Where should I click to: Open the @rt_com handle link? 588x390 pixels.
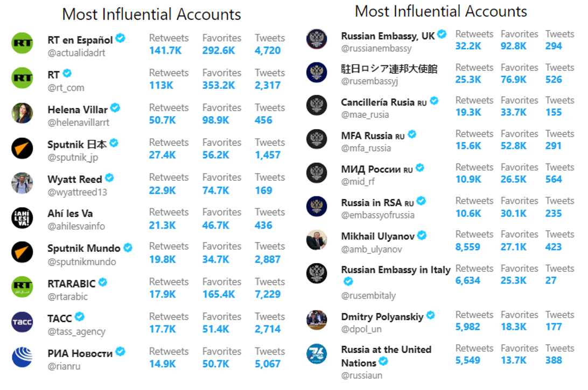click(66, 88)
